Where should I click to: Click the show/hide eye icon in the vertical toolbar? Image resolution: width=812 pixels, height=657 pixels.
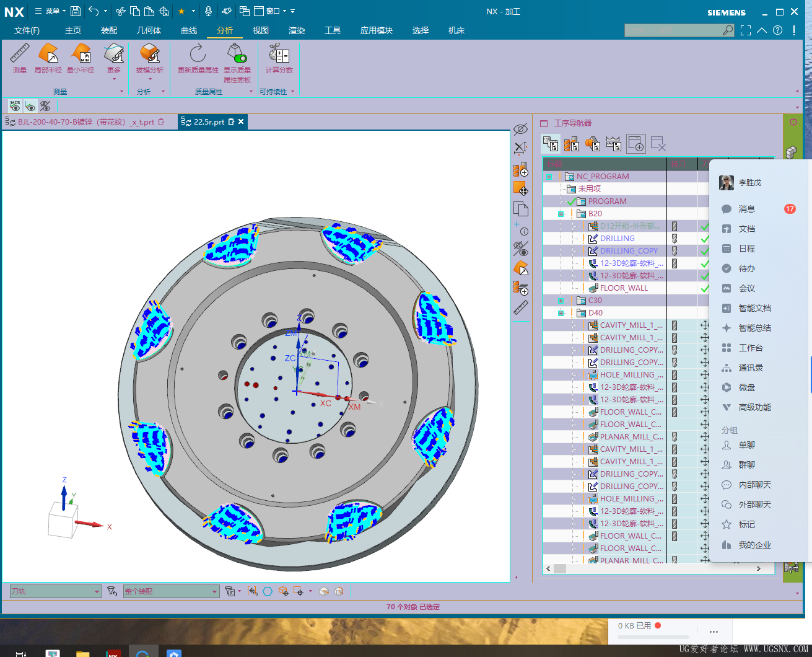(x=520, y=249)
